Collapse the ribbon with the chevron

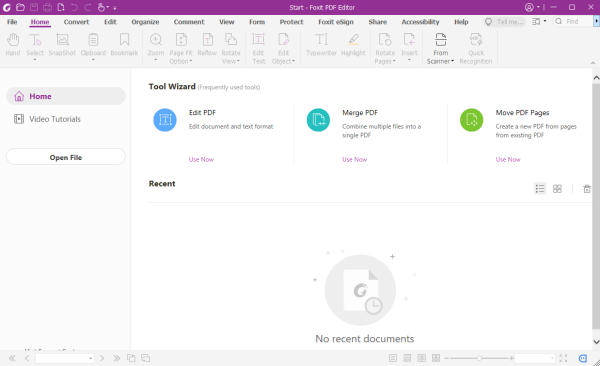click(x=593, y=63)
